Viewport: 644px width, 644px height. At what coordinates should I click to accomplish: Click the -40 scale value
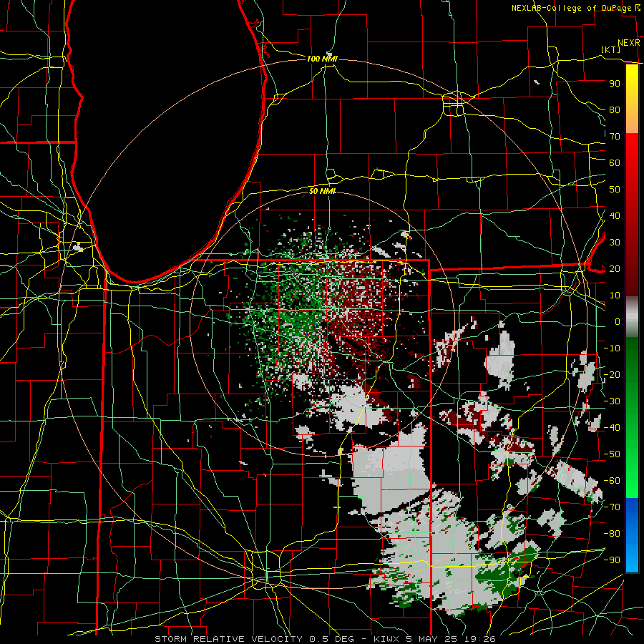(x=612, y=428)
